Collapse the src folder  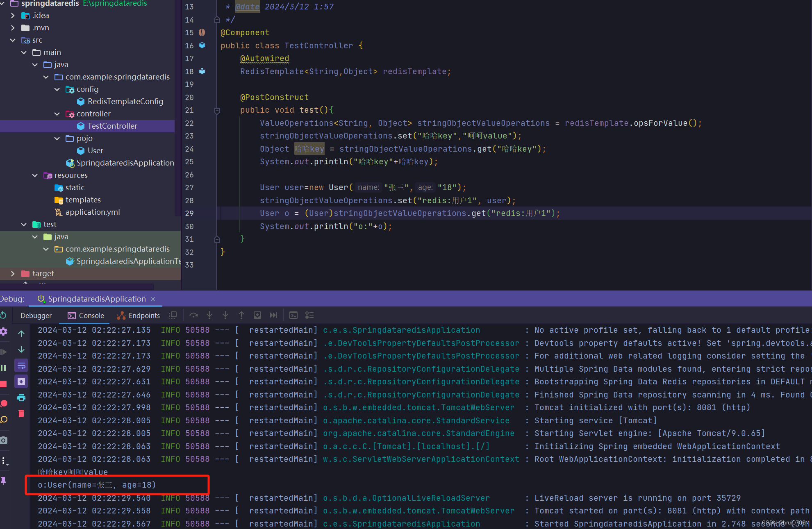click(x=12, y=40)
